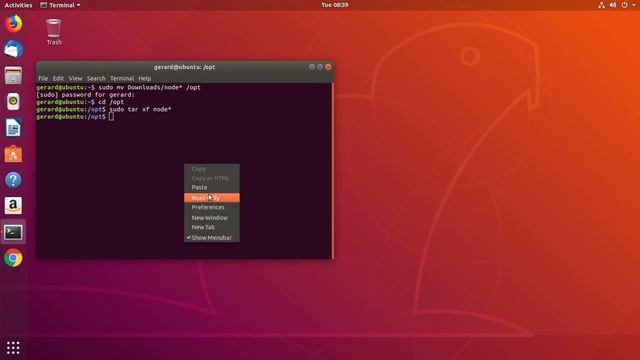This screenshot has height=360, width=640.
Task: Open the Activities overview
Action: 18,5
